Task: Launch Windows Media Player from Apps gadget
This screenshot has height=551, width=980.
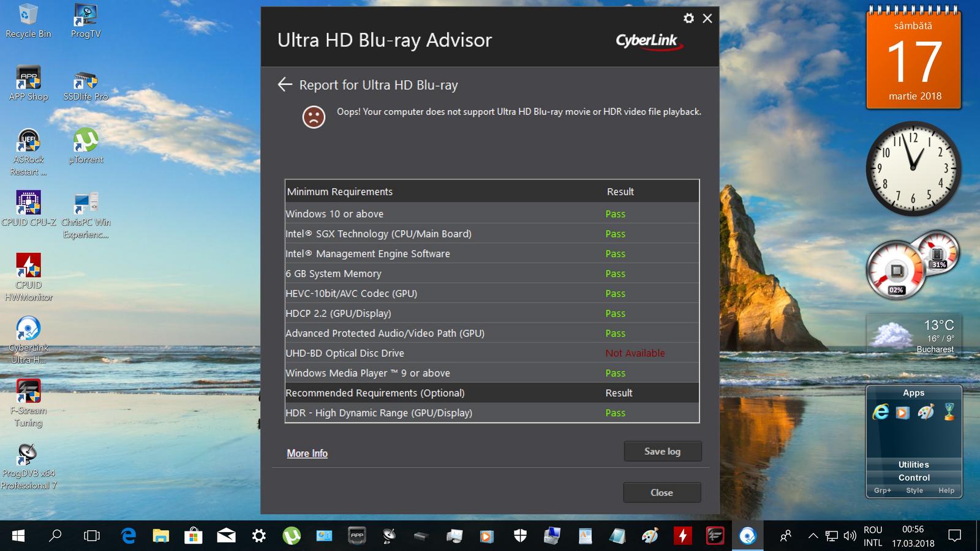Action: pyautogui.click(x=903, y=413)
